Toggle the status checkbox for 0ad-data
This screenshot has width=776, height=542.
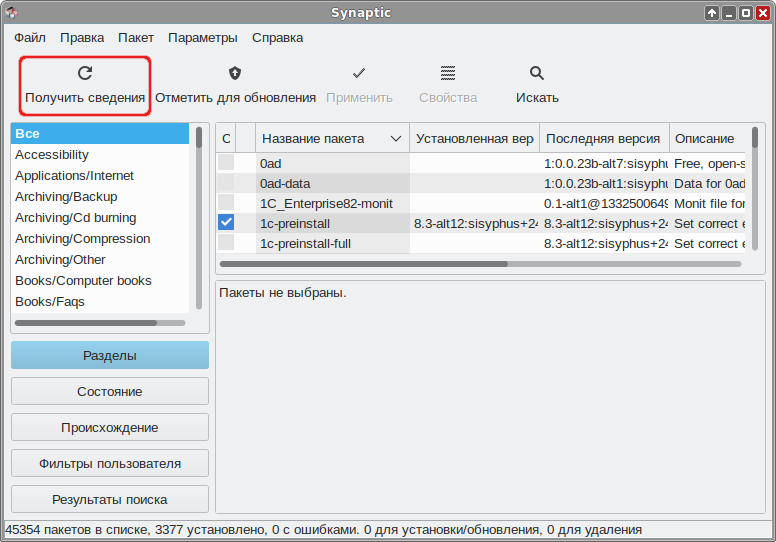click(x=226, y=182)
